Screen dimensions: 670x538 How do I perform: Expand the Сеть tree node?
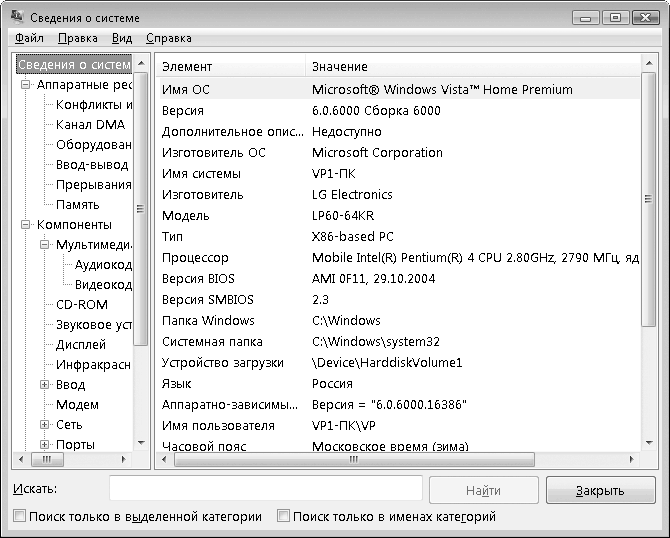45,425
